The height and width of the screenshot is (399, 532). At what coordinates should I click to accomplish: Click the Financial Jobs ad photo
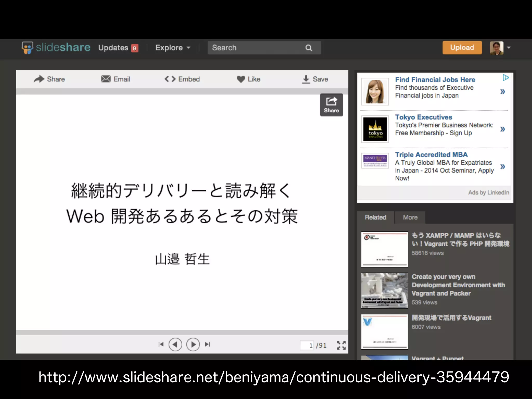coord(375,91)
